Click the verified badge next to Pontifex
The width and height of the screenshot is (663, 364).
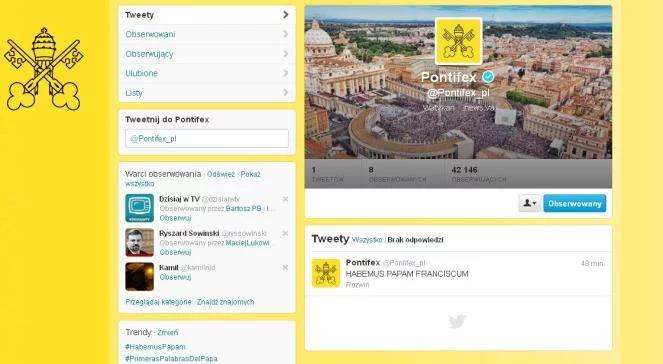(x=488, y=77)
